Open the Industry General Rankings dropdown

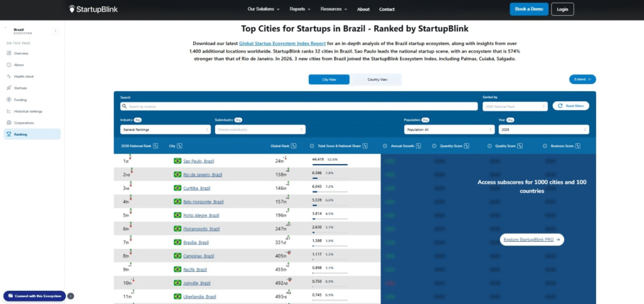pos(165,129)
